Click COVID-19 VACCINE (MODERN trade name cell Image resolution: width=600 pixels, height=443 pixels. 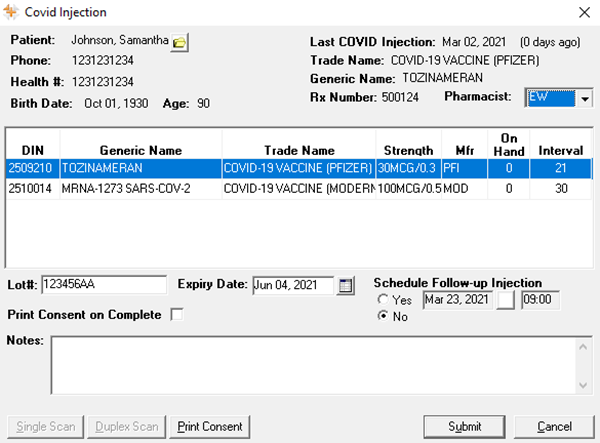(x=299, y=189)
